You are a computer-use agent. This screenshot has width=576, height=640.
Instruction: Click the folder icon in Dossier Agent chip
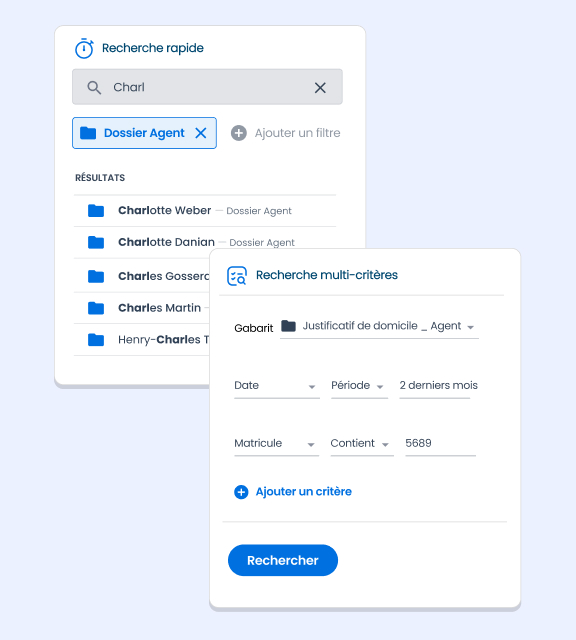pyautogui.click(x=88, y=133)
